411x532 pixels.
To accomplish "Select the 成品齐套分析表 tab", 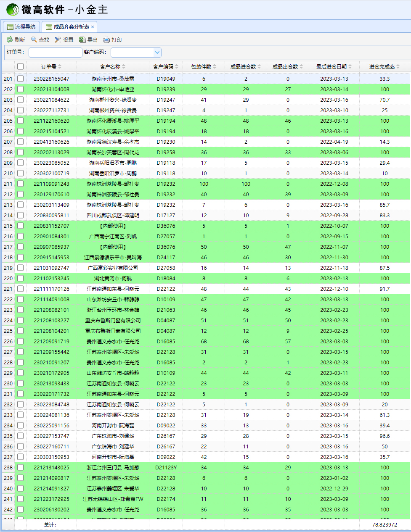I will (69, 27).
